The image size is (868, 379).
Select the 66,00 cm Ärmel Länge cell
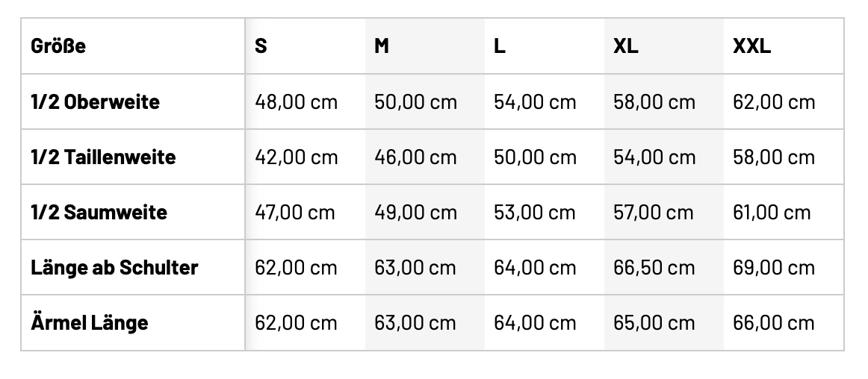pyautogui.click(x=774, y=322)
